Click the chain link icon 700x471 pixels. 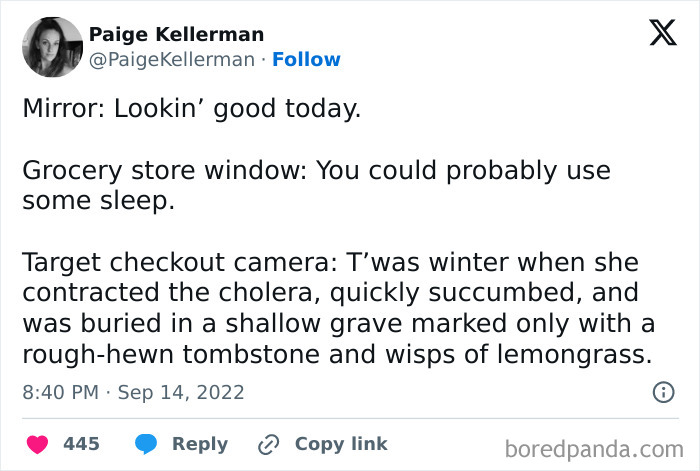point(269,444)
